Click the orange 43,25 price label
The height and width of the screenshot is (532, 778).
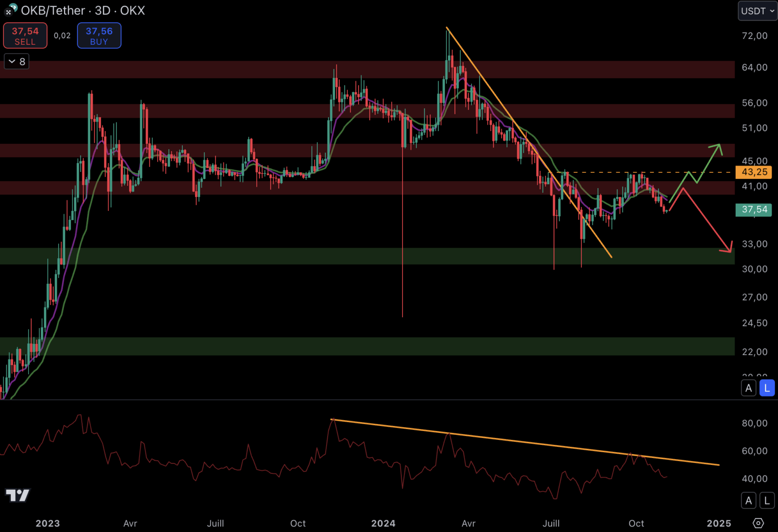tap(754, 172)
